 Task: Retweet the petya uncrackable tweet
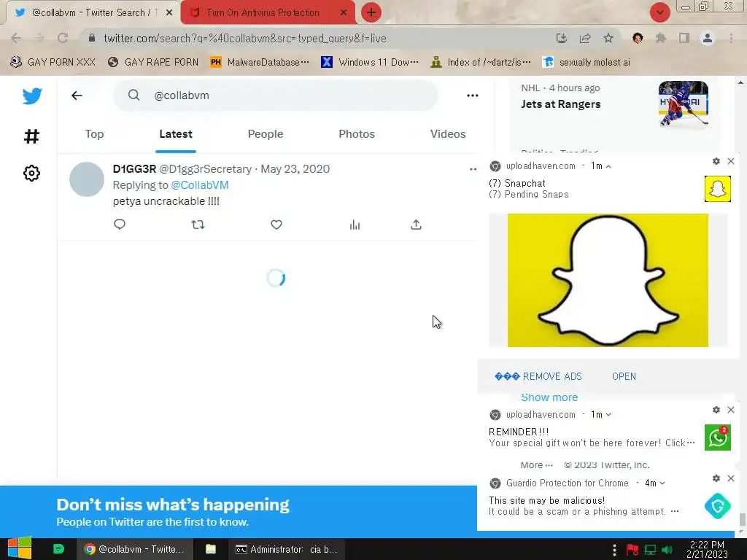tap(198, 225)
